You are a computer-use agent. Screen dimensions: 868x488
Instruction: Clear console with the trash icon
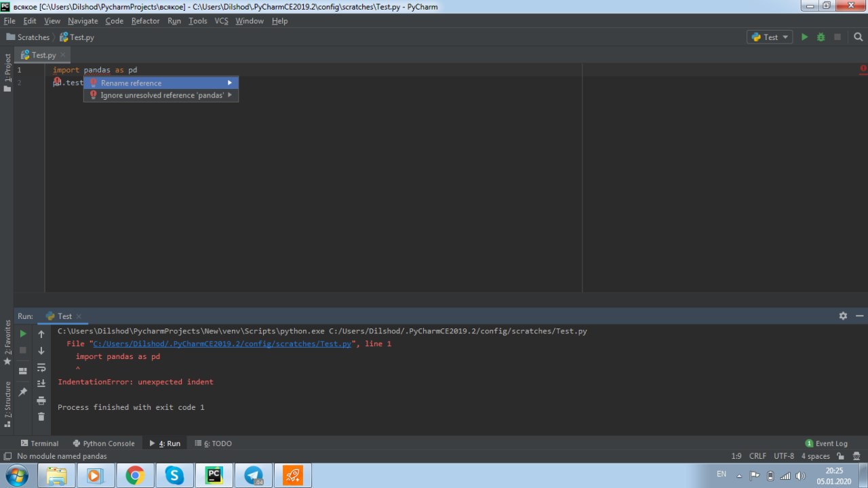(41, 417)
